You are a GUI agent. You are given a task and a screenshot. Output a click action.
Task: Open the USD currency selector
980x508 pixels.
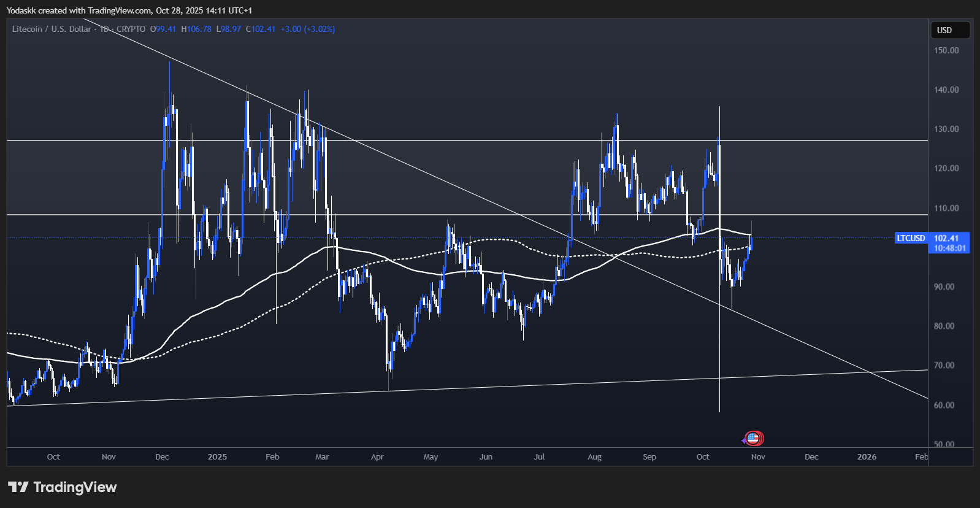pos(949,30)
